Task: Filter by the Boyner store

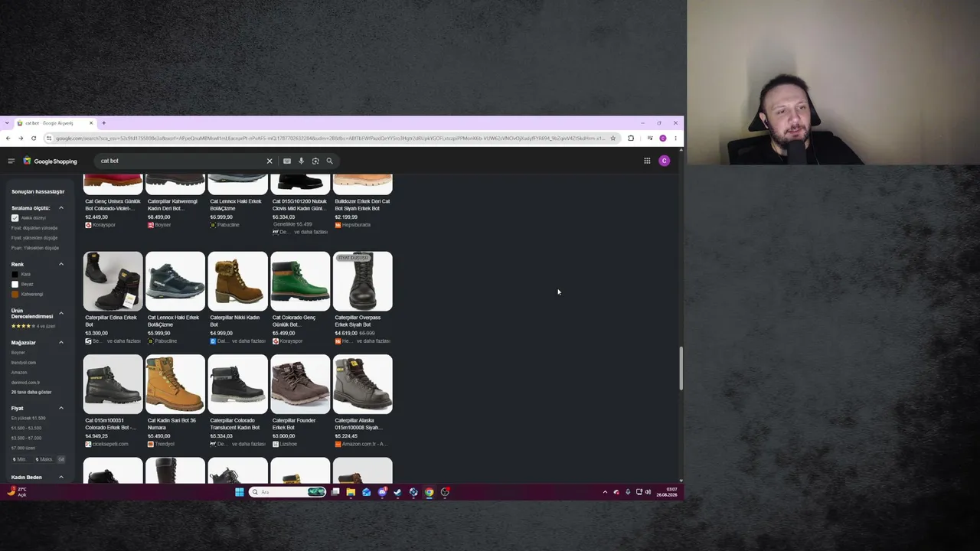Action: click(x=18, y=353)
